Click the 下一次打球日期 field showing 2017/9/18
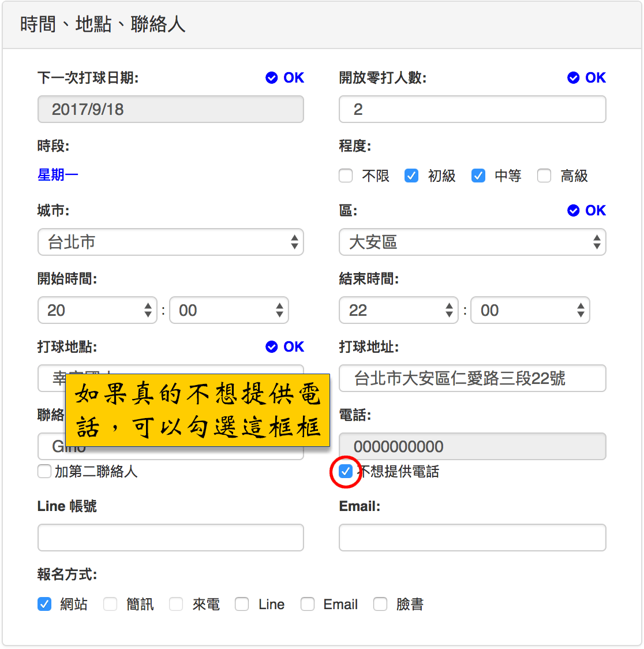This screenshot has height=649, width=644. [x=171, y=110]
